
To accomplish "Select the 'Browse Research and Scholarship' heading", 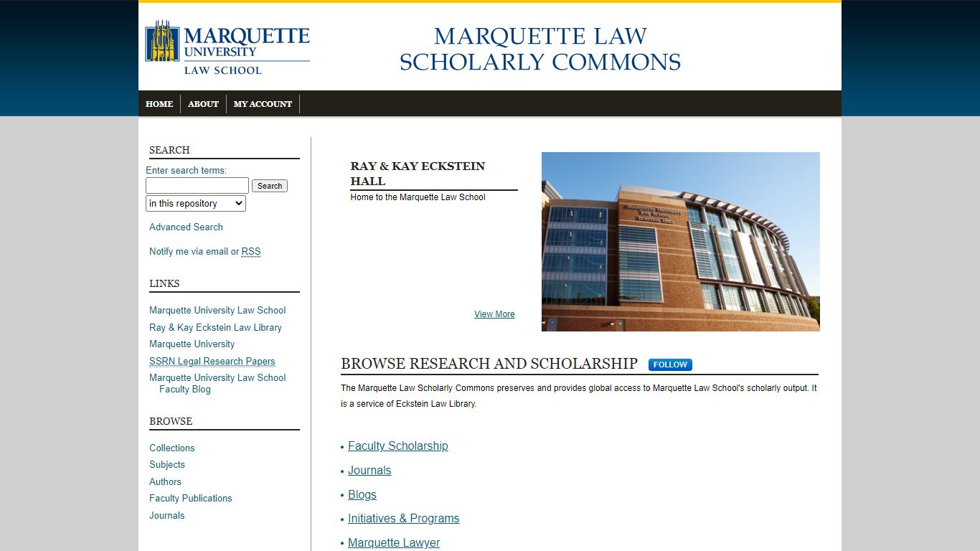I will coord(489,364).
